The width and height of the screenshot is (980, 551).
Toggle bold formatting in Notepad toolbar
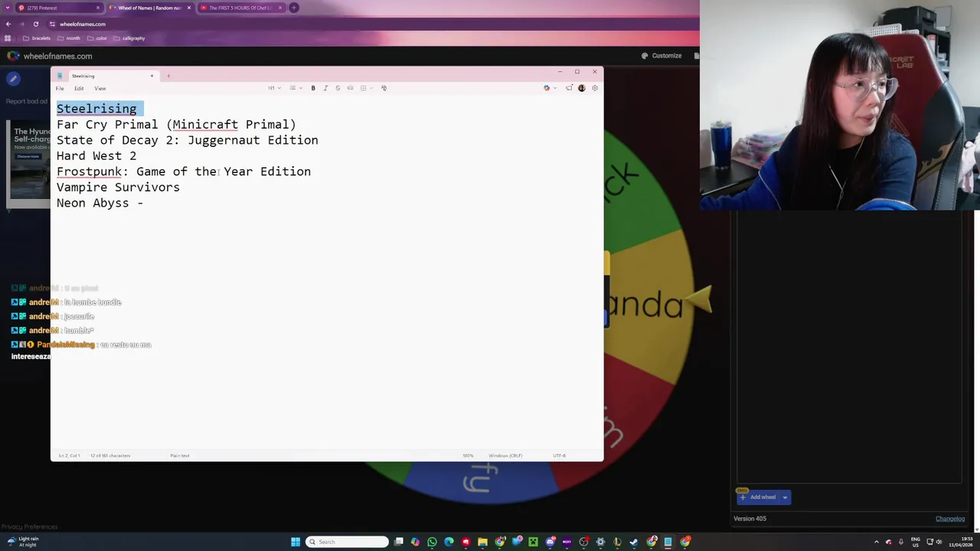point(313,88)
